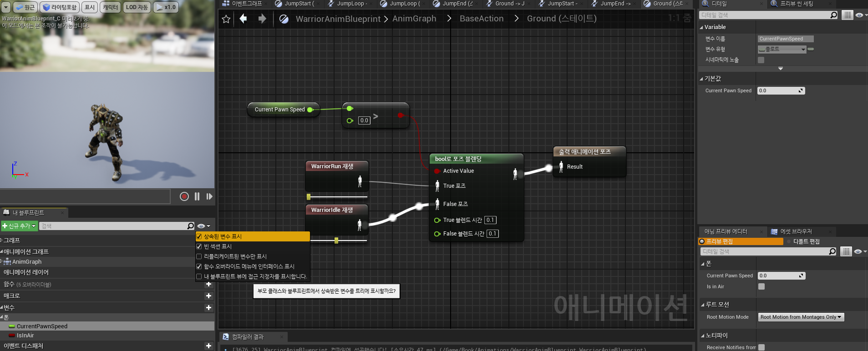Click the WarriorIdle pose output pin
The height and width of the screenshot is (351, 868).
(x=360, y=225)
